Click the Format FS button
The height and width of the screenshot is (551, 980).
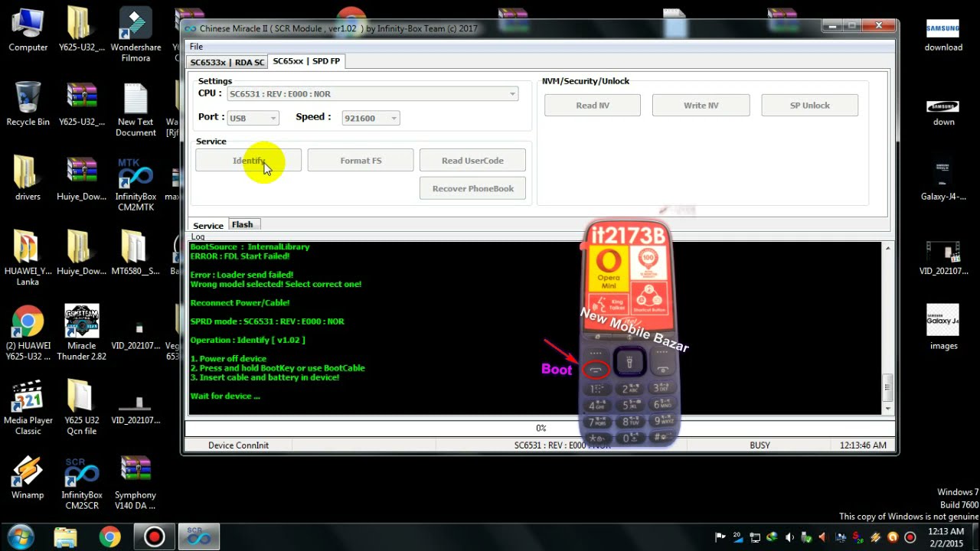(361, 161)
